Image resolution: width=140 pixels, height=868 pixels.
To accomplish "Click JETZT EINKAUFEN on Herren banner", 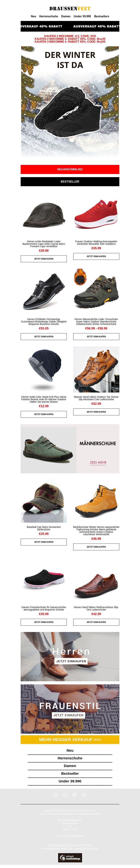I will tap(71, 661).
